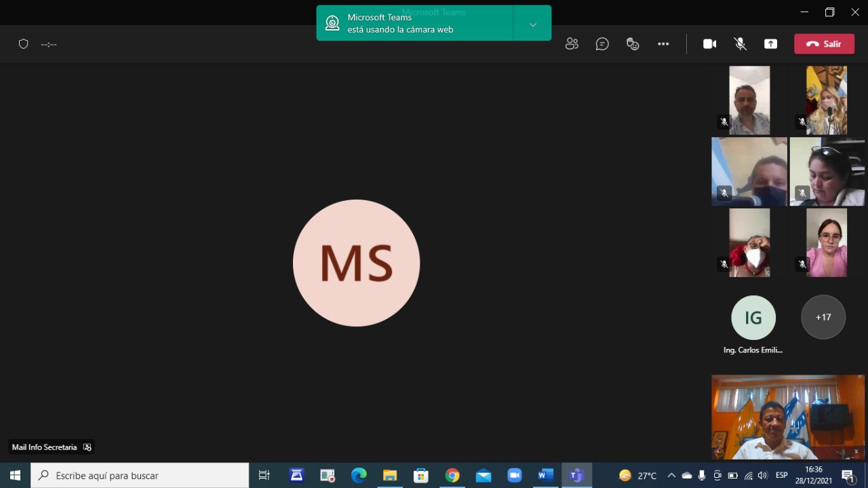Click the shield security icon
This screenshot has height=488, width=868.
(24, 44)
